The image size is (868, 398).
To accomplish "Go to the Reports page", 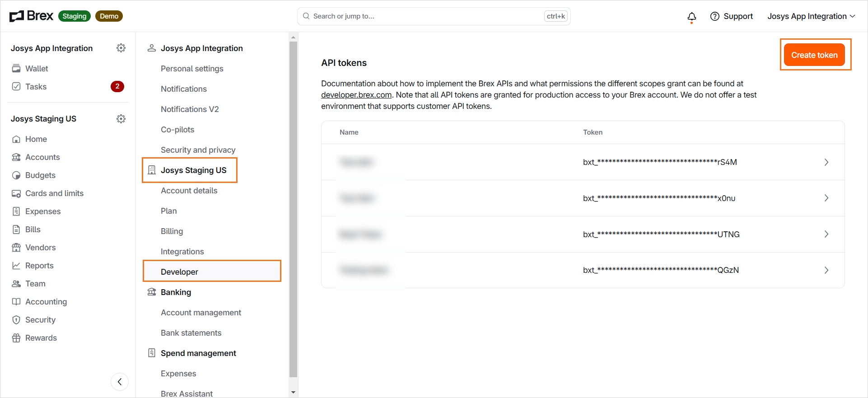I will click(39, 266).
